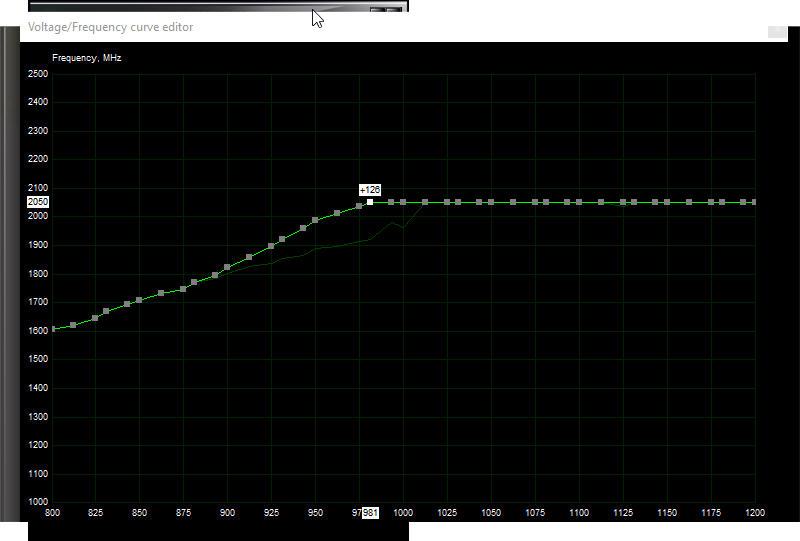
Task: Click the 1150 label on the voltage axis
Action: click(667, 512)
